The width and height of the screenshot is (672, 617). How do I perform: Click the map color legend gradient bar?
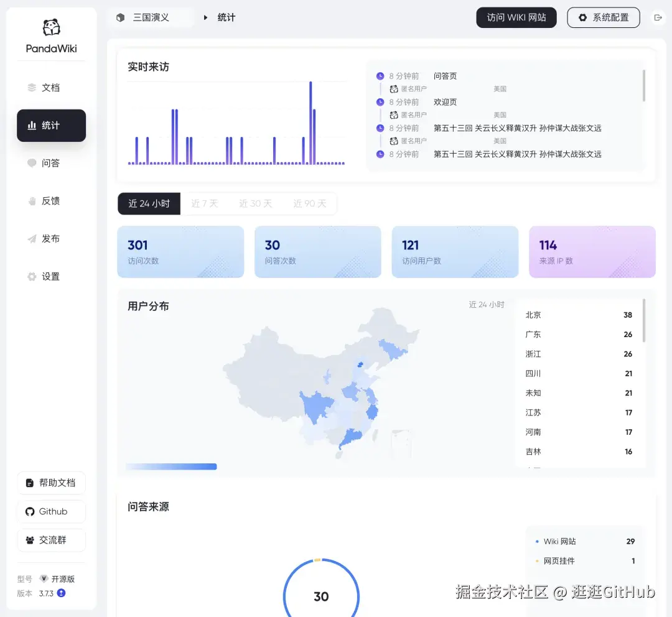(x=170, y=466)
